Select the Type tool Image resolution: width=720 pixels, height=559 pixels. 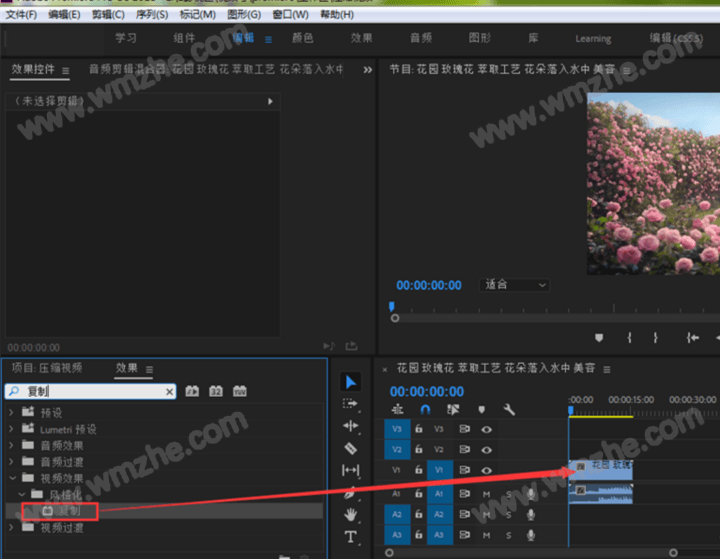coord(350,537)
